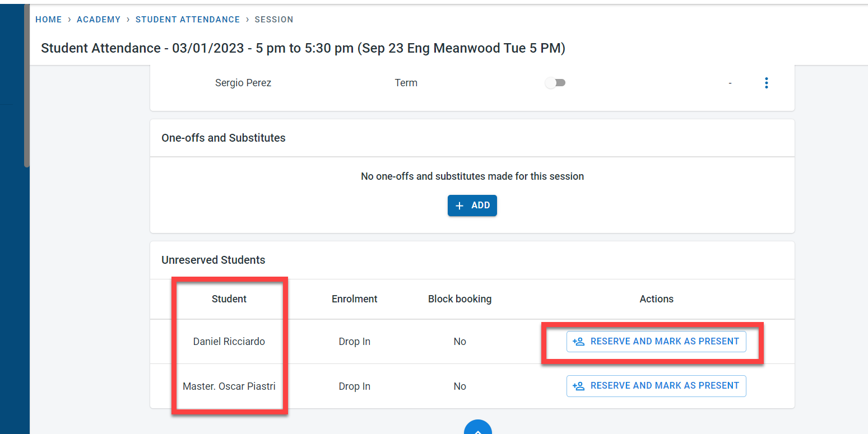Click the Sergio Perez student name
The height and width of the screenshot is (434, 868).
pos(243,83)
